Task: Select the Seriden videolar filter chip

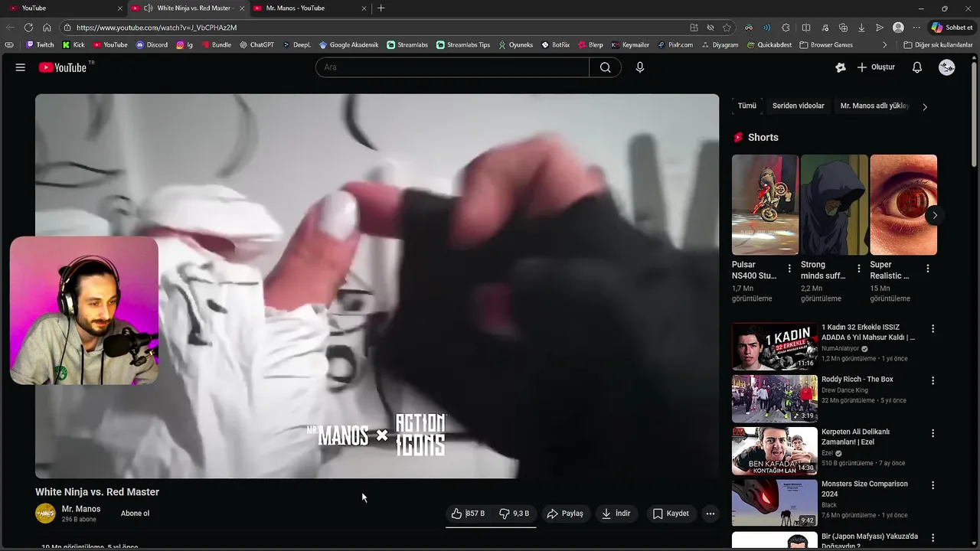Action: 798,106
